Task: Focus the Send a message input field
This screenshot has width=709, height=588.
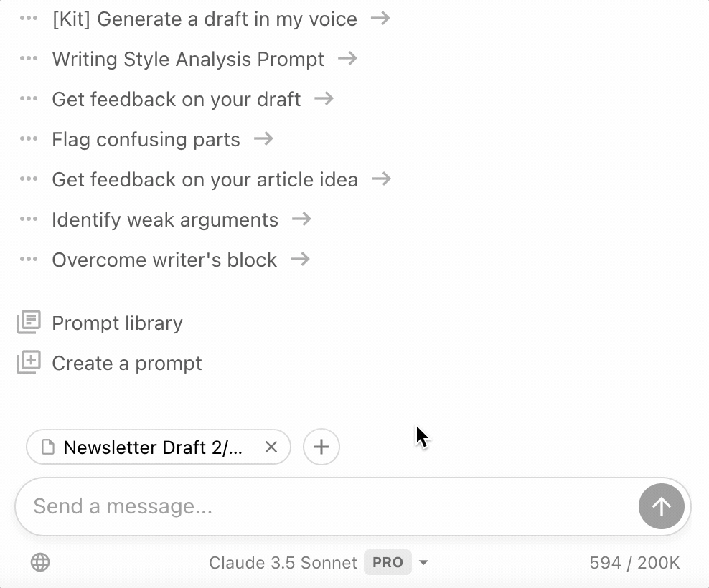Action: pos(323,506)
